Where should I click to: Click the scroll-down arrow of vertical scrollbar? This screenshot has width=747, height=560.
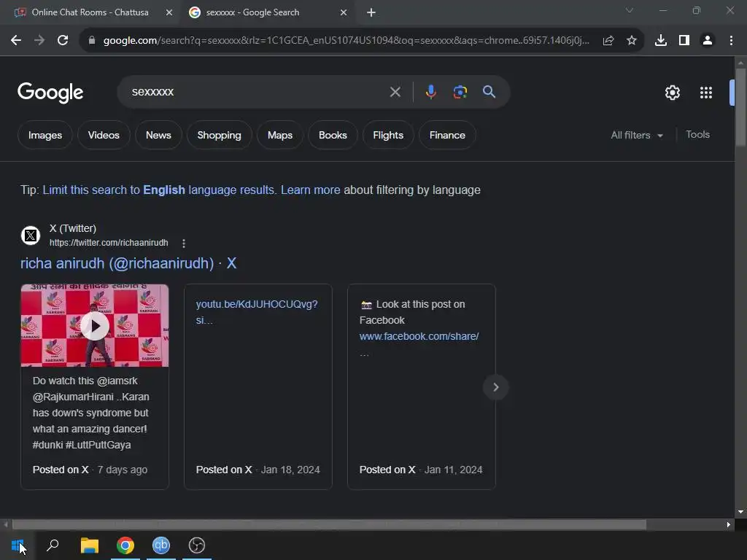click(741, 513)
